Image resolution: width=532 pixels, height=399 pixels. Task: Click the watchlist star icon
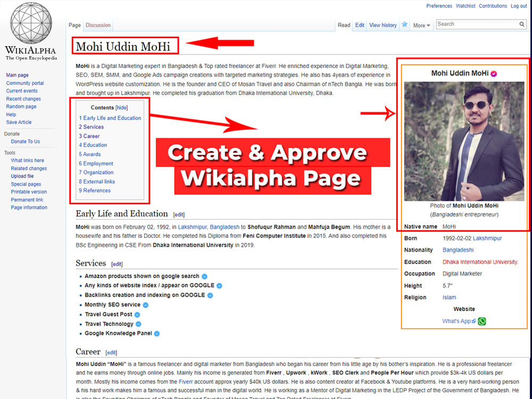(x=404, y=25)
